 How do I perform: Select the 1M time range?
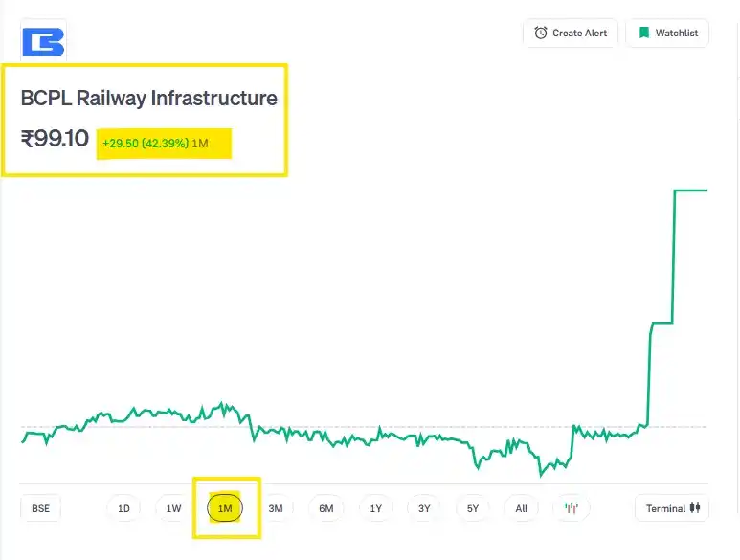225,508
